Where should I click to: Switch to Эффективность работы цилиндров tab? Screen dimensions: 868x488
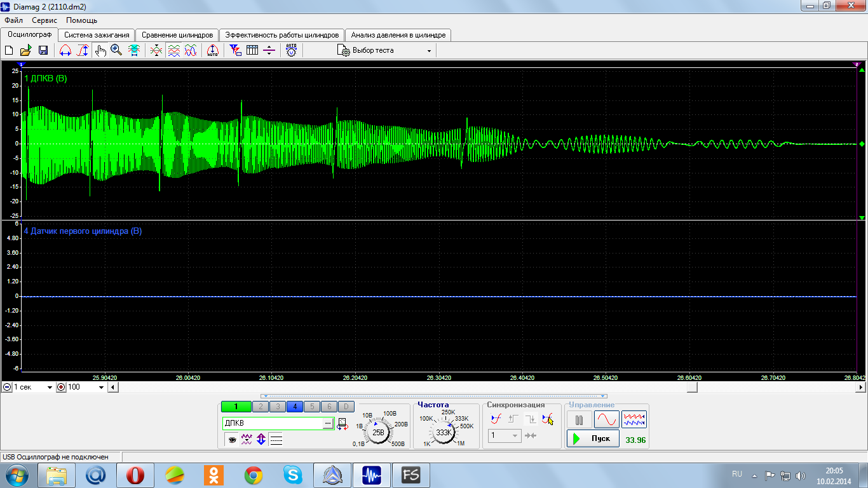pyautogui.click(x=282, y=35)
